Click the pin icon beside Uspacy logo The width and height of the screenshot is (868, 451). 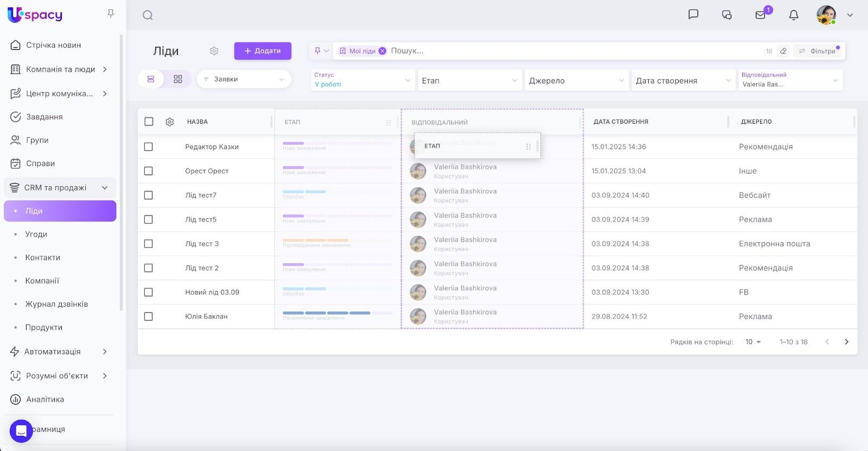click(111, 14)
